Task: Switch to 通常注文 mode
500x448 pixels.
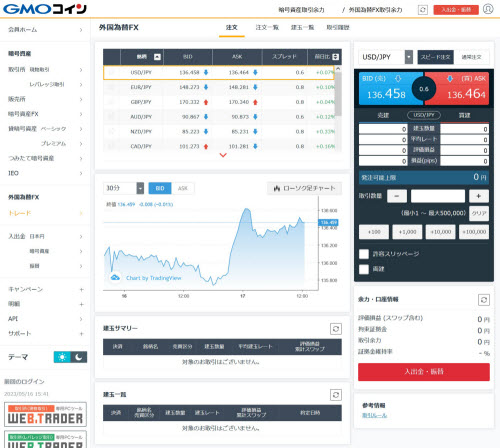Action: coord(471,57)
